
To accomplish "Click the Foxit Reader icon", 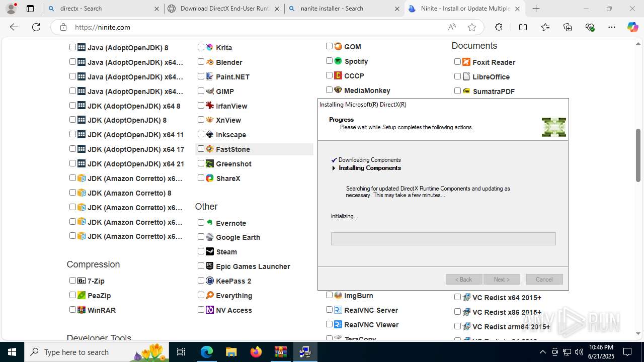I will click(x=466, y=62).
